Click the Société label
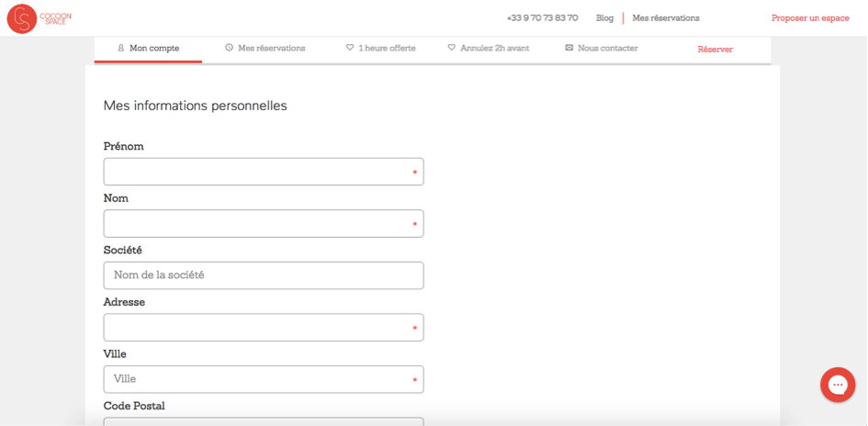Image resolution: width=868 pixels, height=426 pixels. [x=123, y=250]
